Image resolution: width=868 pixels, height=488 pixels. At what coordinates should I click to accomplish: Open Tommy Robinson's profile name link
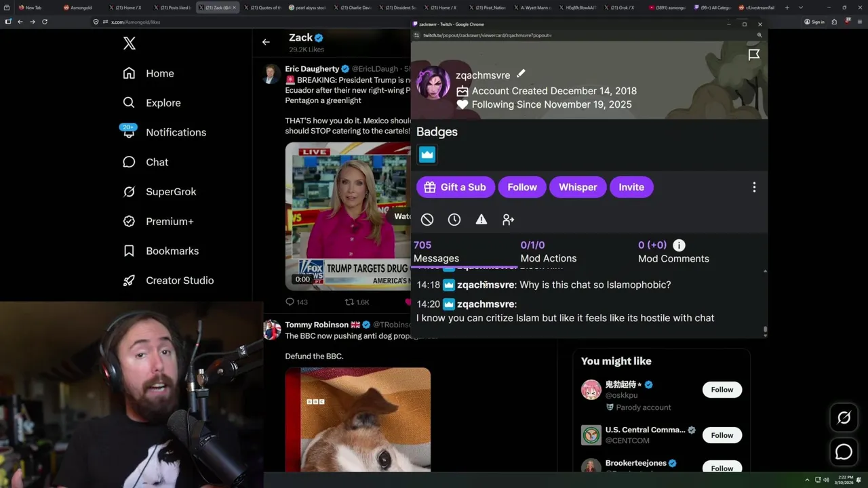[x=317, y=325]
